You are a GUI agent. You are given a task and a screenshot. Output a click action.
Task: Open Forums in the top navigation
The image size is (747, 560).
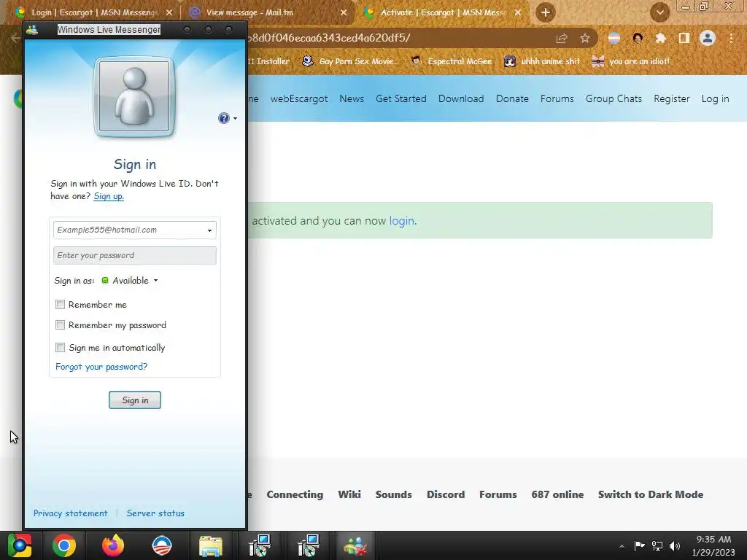557,98
